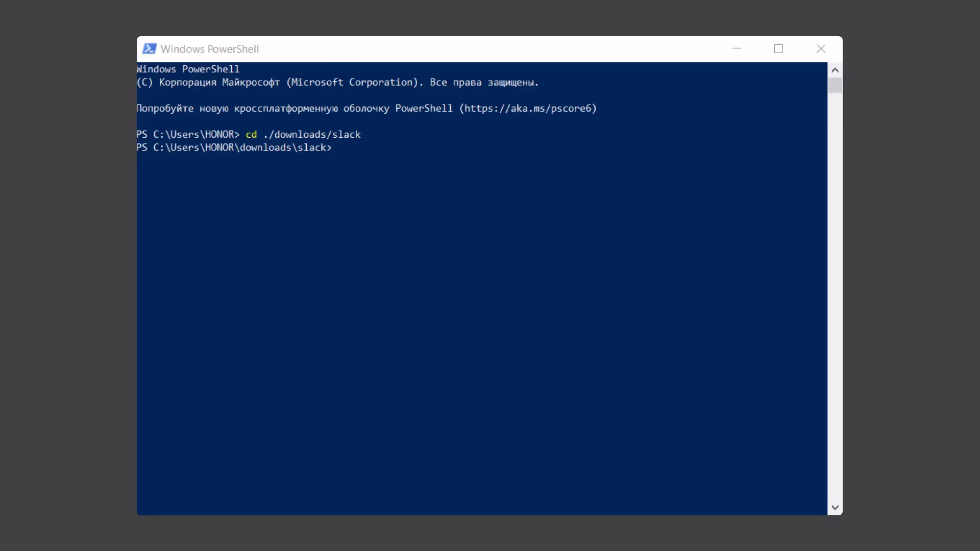Click the Корпорация Майкрософт copyright line
Image resolution: width=980 pixels, height=551 pixels.
click(x=219, y=82)
